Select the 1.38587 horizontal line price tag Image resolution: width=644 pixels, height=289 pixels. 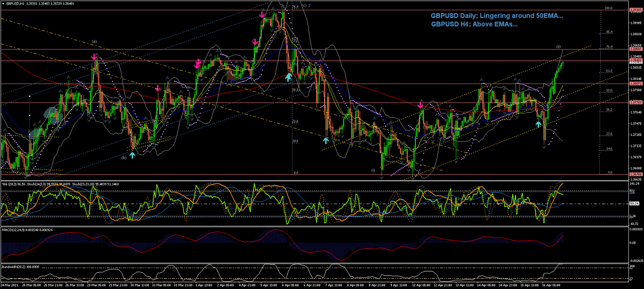click(x=635, y=49)
